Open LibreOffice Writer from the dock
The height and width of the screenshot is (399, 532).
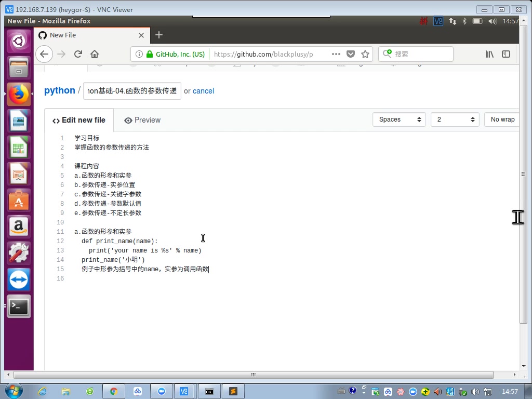point(18,120)
